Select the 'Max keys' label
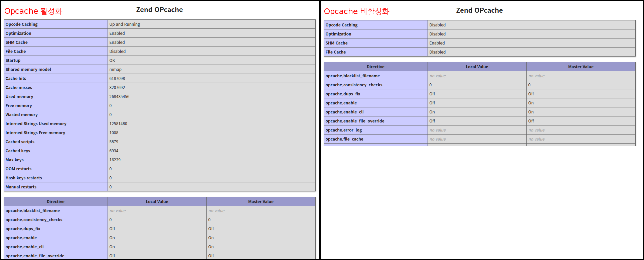 pos(15,160)
